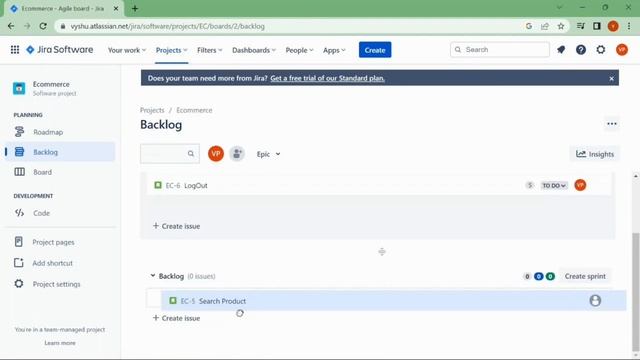The height and width of the screenshot is (360, 640).
Task: Click the browser share icon
Action: (x=545, y=26)
